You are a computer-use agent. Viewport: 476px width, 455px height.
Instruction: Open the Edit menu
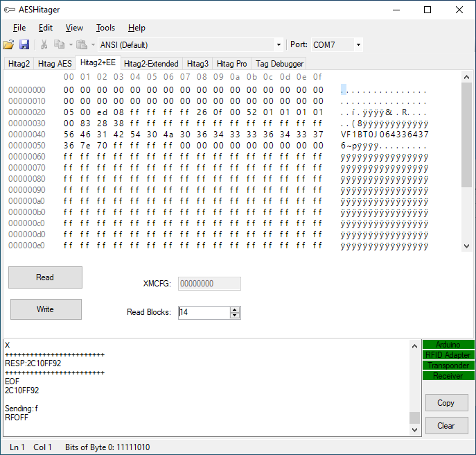[46, 28]
